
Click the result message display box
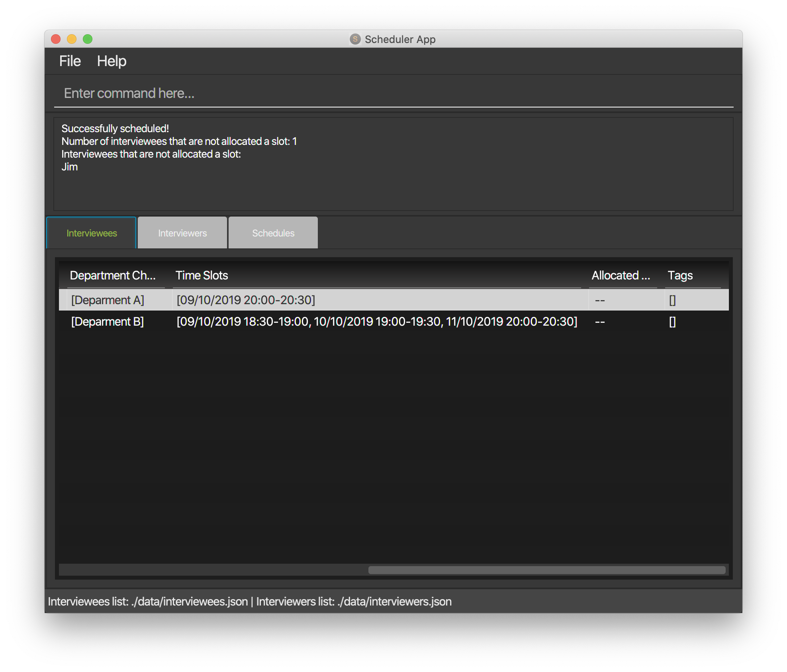(x=393, y=164)
